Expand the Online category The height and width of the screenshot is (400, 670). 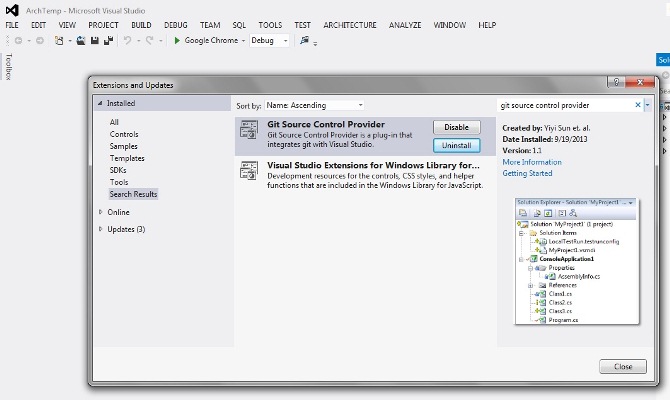[100, 212]
